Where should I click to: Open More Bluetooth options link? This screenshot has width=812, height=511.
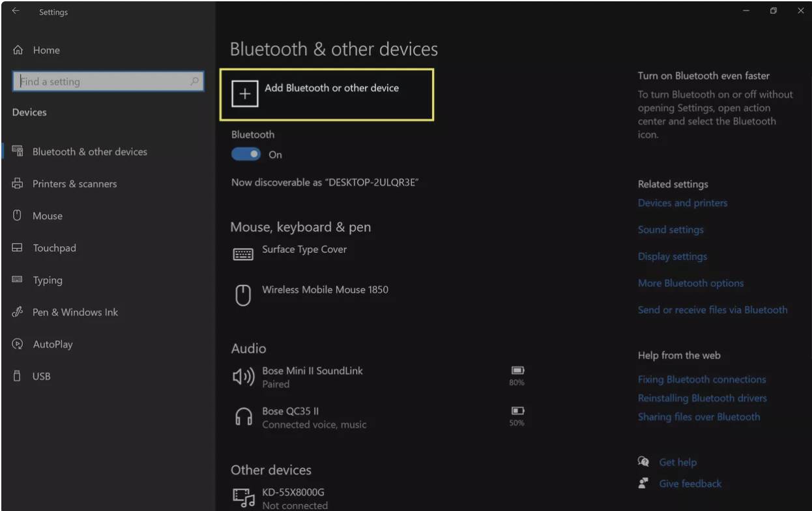pos(690,283)
